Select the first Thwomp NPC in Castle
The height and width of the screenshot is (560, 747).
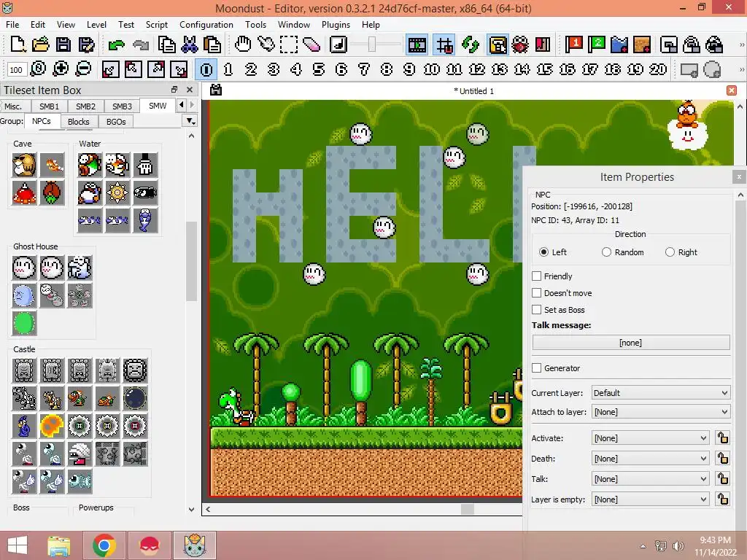pyautogui.click(x=24, y=370)
